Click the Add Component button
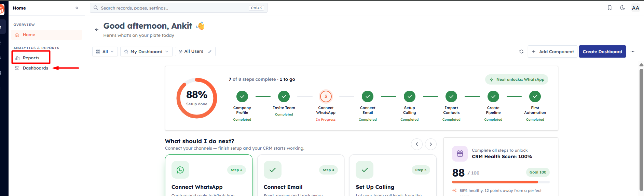Image resolution: width=644 pixels, height=196 pixels. coord(552,51)
